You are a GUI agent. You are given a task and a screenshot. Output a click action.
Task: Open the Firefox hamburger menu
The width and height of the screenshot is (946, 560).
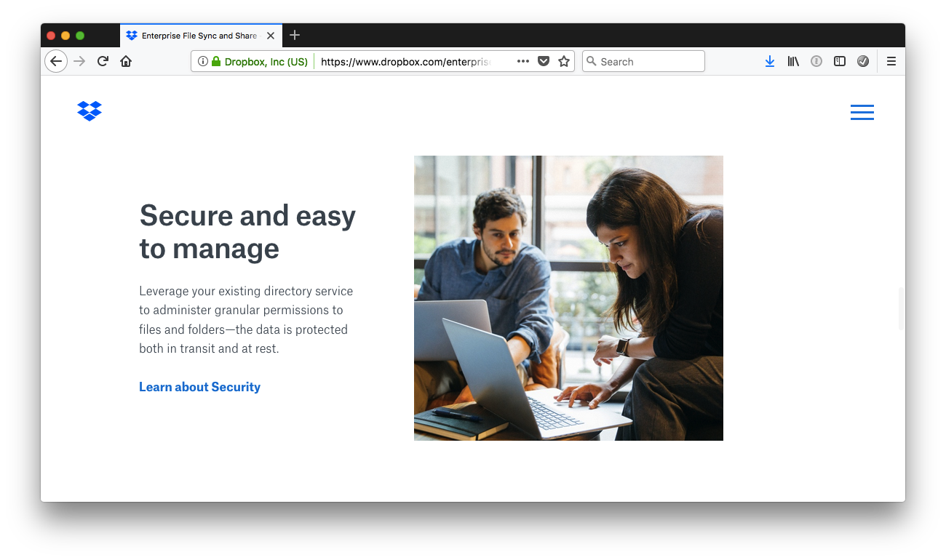(x=891, y=62)
